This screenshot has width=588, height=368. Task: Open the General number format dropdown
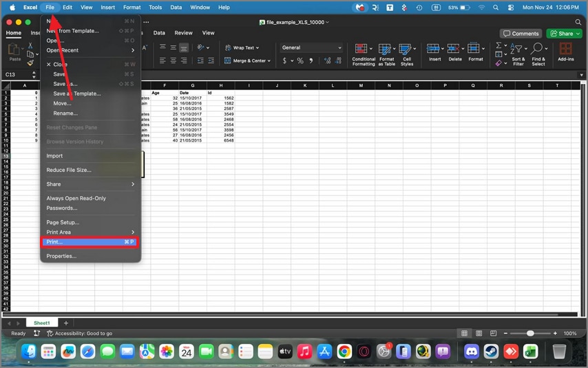(312, 47)
